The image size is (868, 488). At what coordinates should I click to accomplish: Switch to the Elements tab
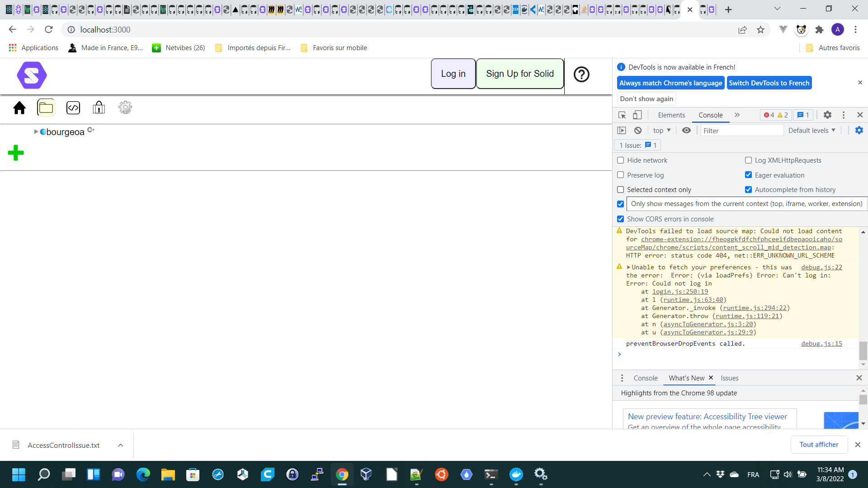point(671,115)
